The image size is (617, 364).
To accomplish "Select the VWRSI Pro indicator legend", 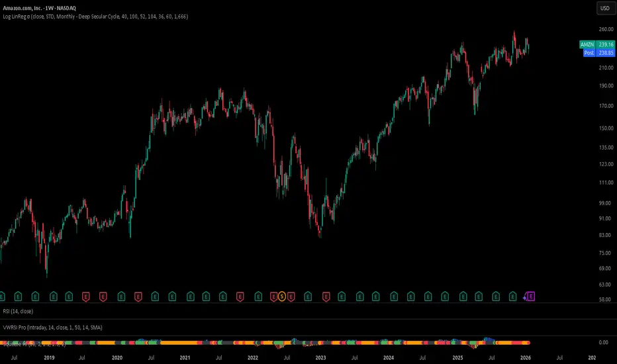I will (52, 328).
